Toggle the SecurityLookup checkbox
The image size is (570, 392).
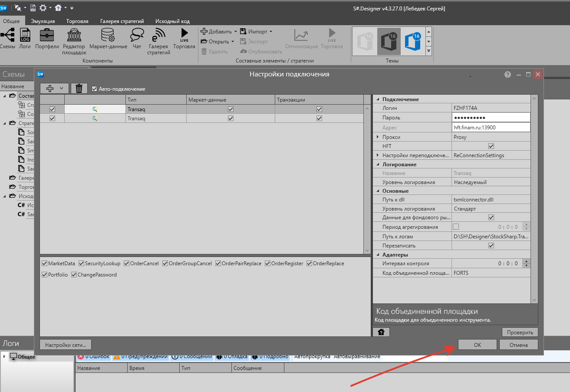[81, 264]
